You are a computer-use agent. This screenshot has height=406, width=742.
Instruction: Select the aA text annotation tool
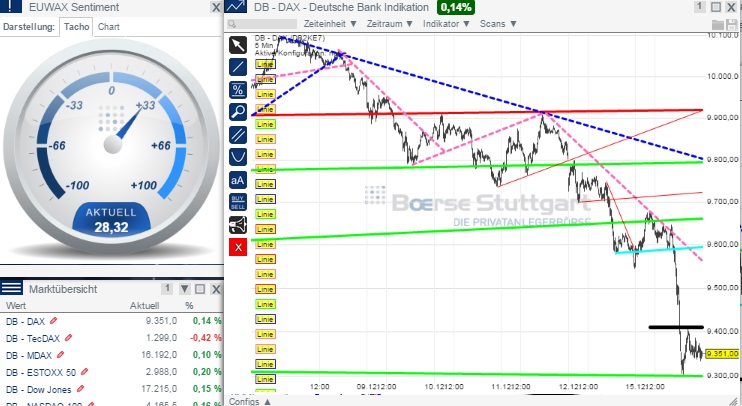pos(238,180)
